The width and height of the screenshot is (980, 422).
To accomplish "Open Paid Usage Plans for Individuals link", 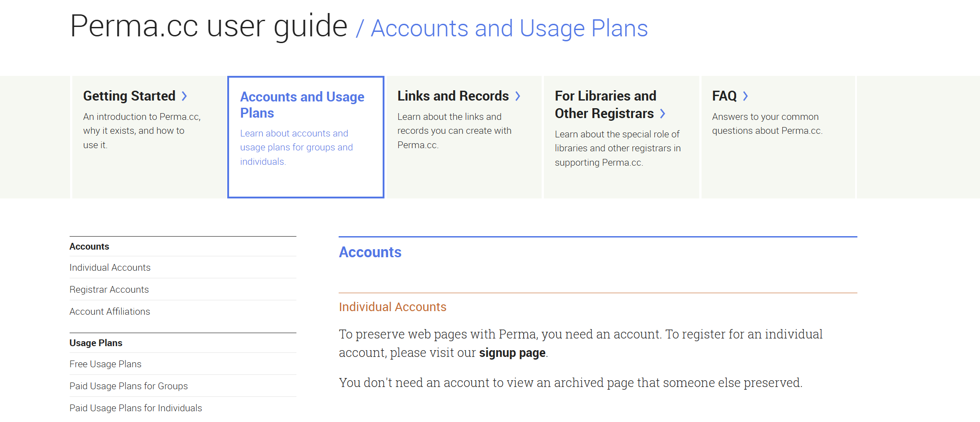I will (136, 408).
